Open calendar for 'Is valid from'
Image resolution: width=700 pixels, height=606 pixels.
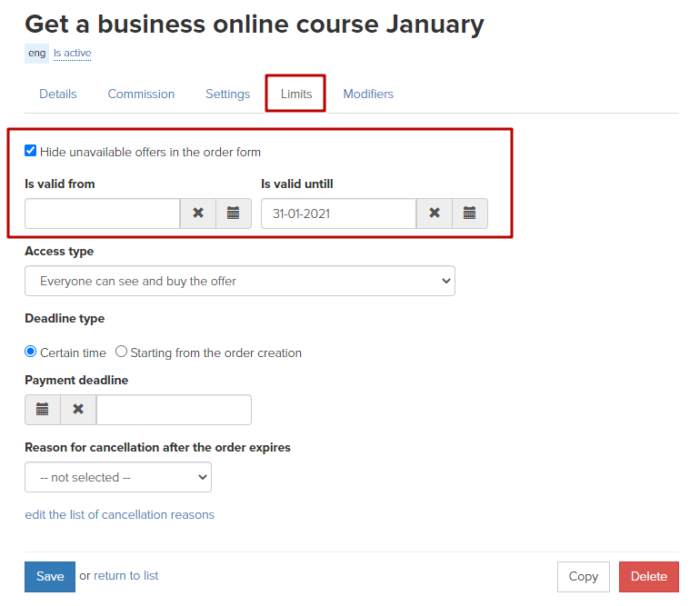(234, 214)
